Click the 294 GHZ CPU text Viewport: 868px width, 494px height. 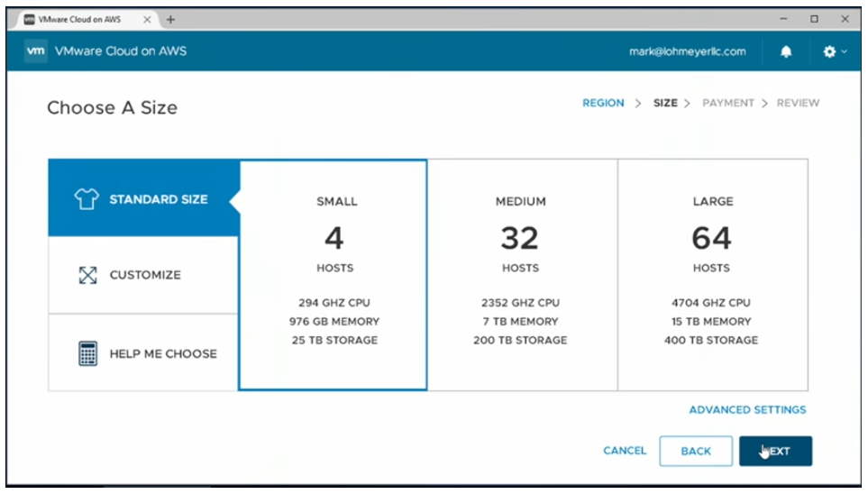(334, 303)
